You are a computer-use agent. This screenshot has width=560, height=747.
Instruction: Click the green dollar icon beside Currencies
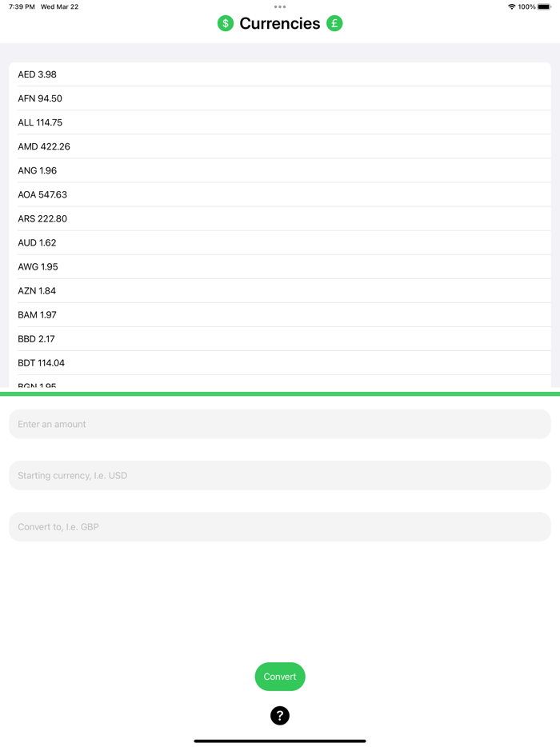point(226,23)
